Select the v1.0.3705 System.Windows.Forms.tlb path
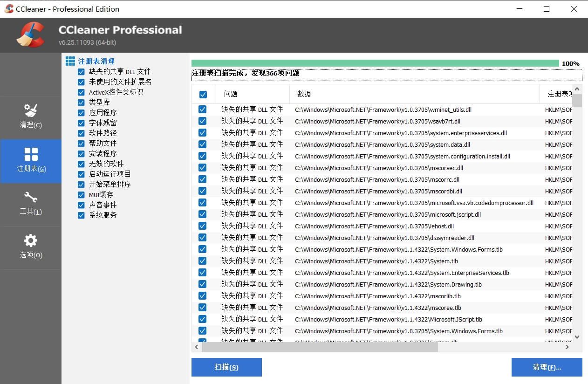 pyautogui.click(x=399, y=331)
